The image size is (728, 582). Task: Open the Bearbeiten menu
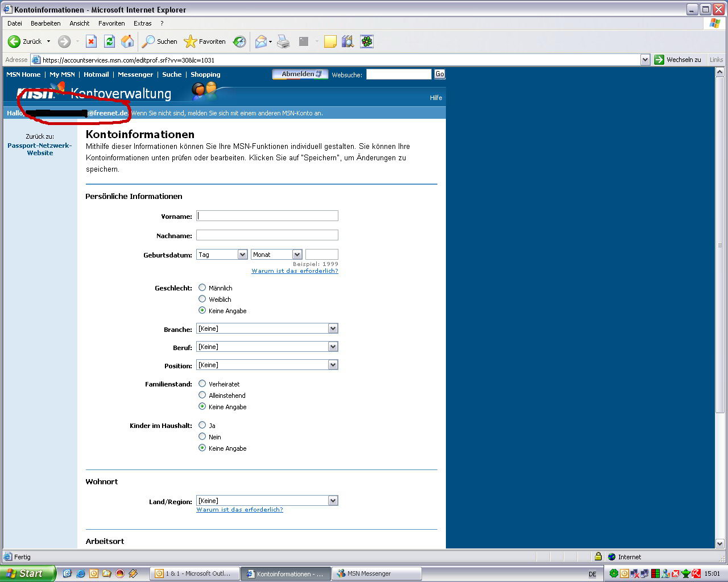(45, 23)
